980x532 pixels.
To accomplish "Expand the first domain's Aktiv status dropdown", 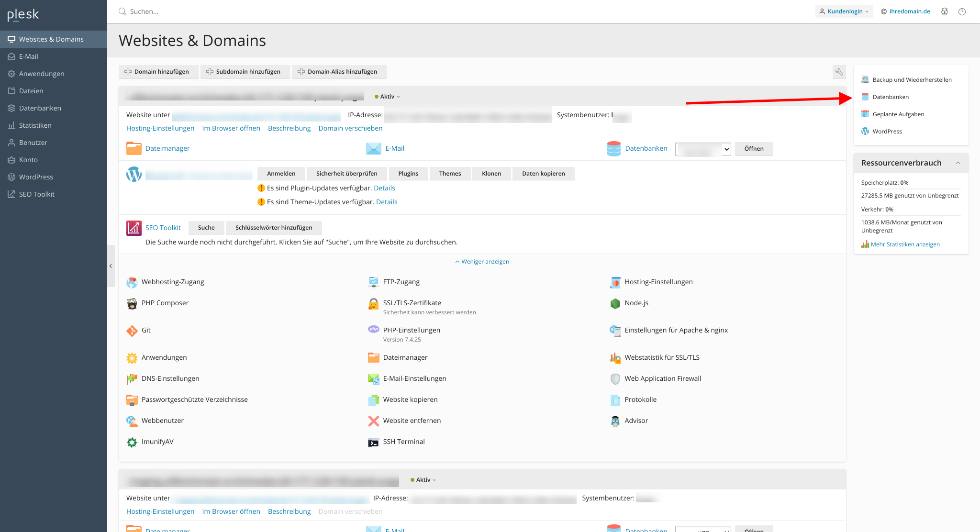I will [x=388, y=97].
